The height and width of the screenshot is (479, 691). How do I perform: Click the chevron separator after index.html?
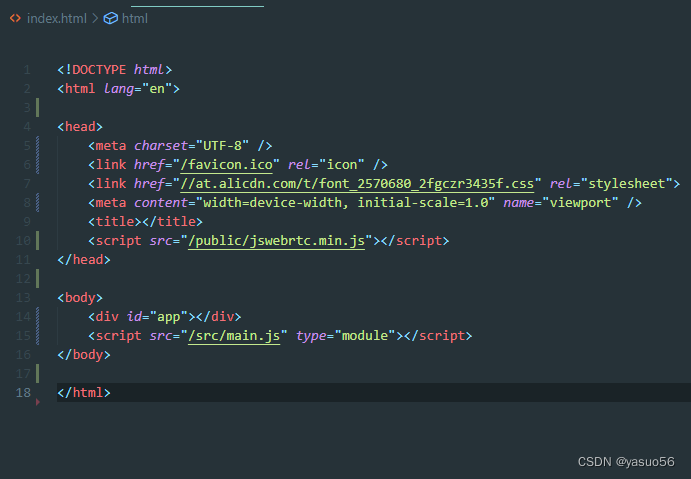(x=95, y=19)
